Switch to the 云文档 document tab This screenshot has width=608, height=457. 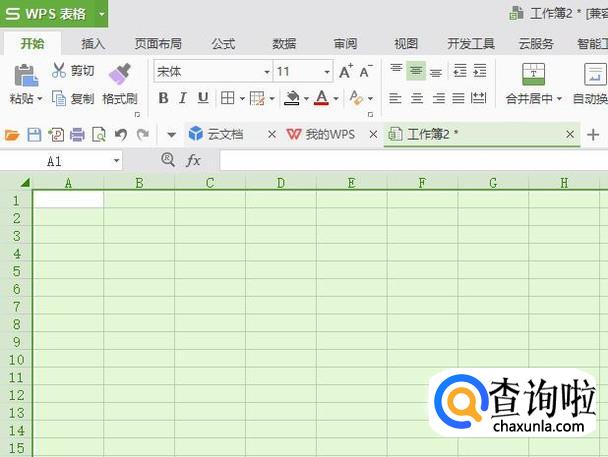[x=225, y=135]
